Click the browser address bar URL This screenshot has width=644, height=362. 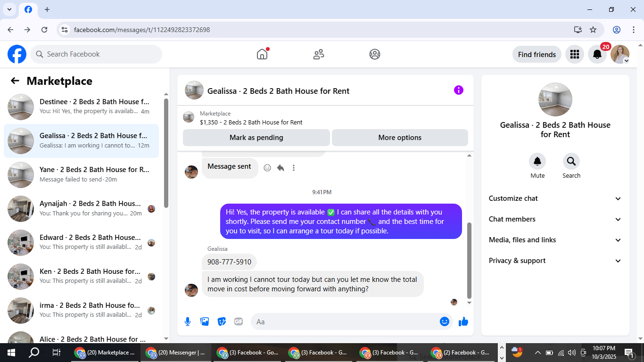point(142,30)
